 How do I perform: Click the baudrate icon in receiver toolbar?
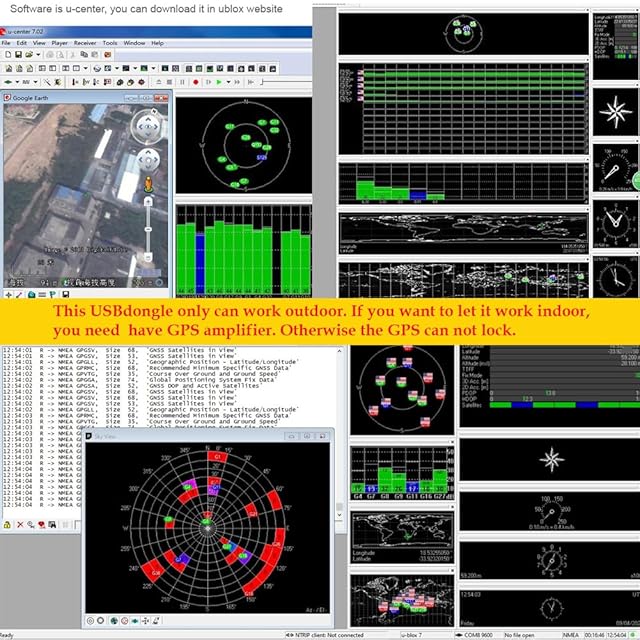coord(26,82)
